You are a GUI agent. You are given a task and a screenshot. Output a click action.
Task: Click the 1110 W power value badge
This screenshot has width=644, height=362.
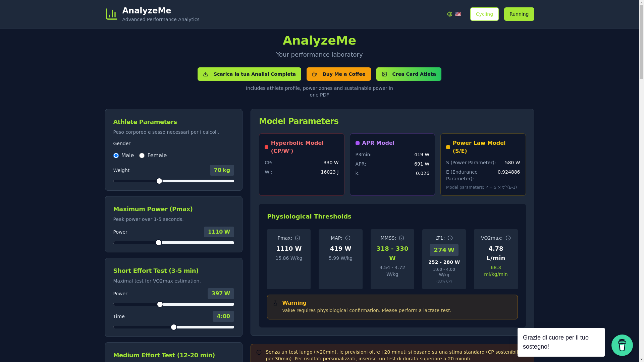pos(219,232)
